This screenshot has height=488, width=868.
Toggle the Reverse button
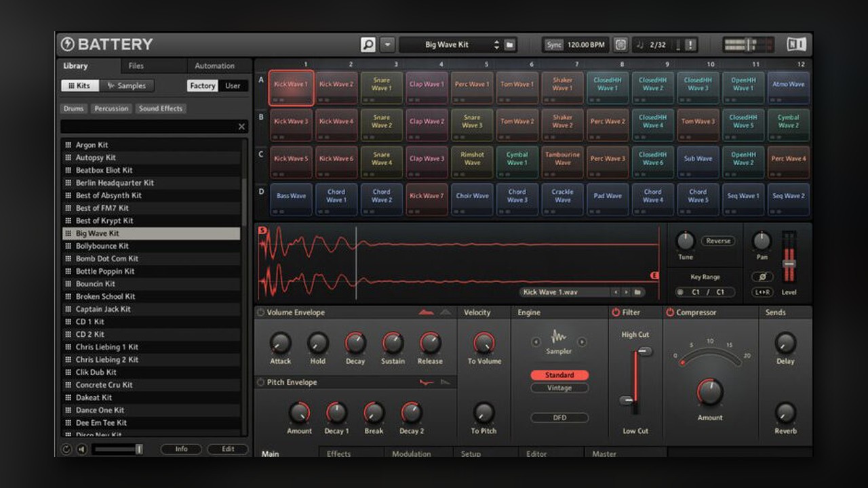718,241
